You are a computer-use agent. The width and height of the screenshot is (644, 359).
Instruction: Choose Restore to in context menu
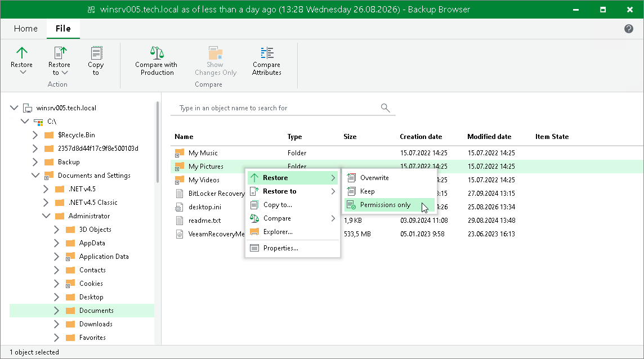292,191
